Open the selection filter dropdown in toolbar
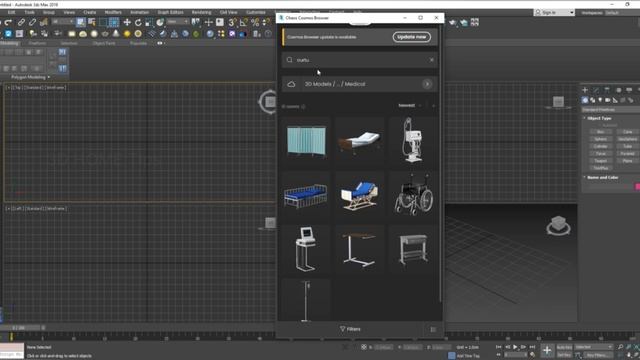Image resolution: width=640 pixels, height=360 pixels. click(63, 22)
